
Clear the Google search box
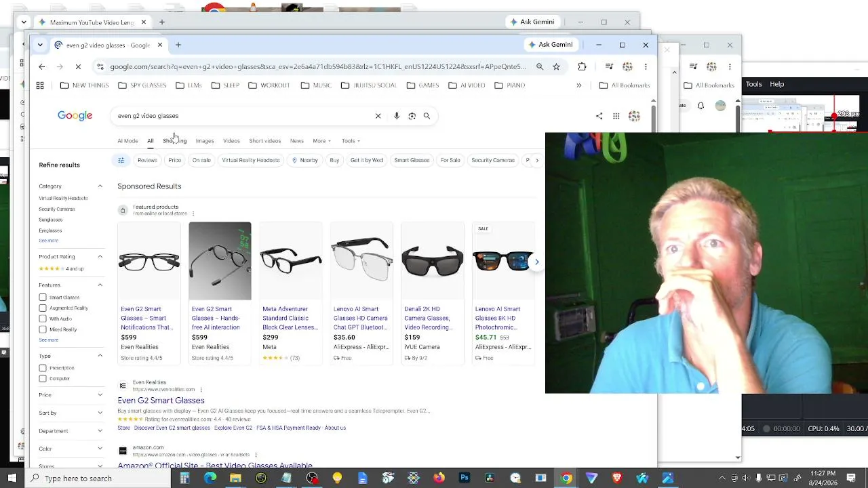pos(378,116)
